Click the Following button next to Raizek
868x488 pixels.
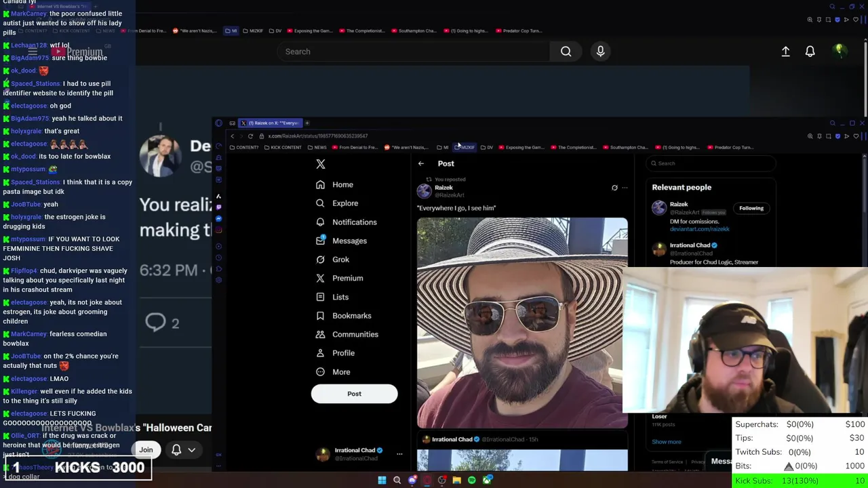[x=751, y=208]
